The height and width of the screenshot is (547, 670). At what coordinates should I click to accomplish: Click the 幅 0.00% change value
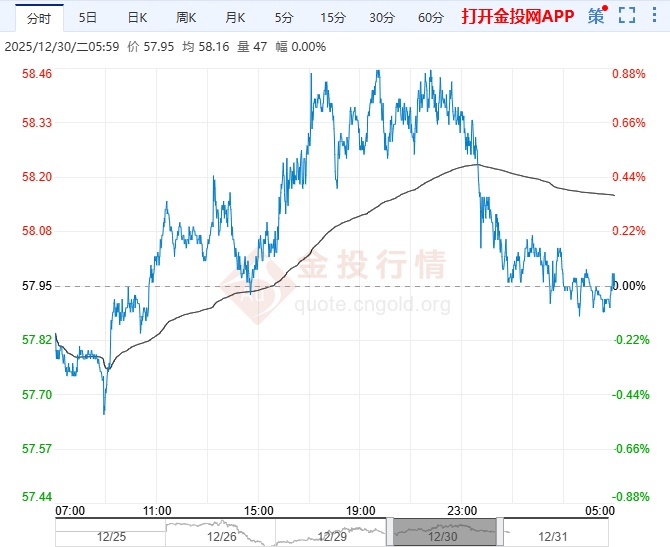pos(301,47)
